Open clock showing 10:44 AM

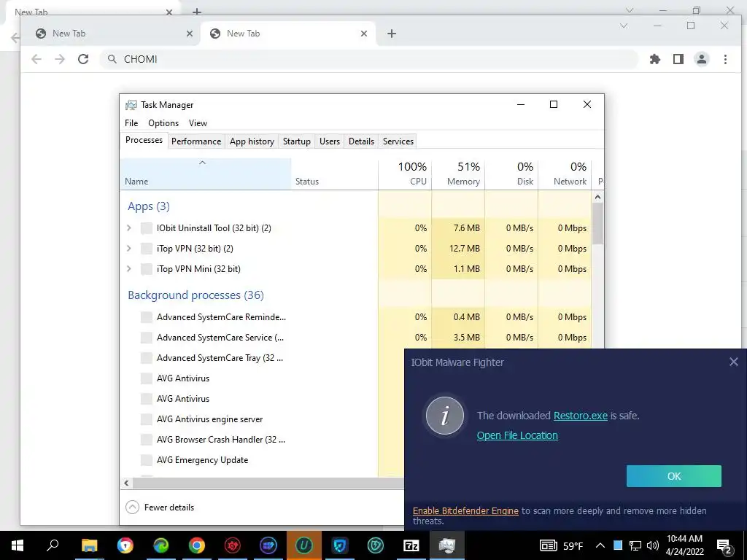coord(684,545)
